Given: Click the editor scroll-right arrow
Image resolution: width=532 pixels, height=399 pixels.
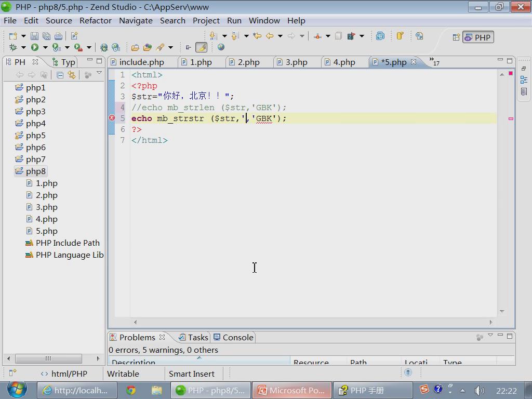Looking at the screenshot, I should (x=491, y=322).
